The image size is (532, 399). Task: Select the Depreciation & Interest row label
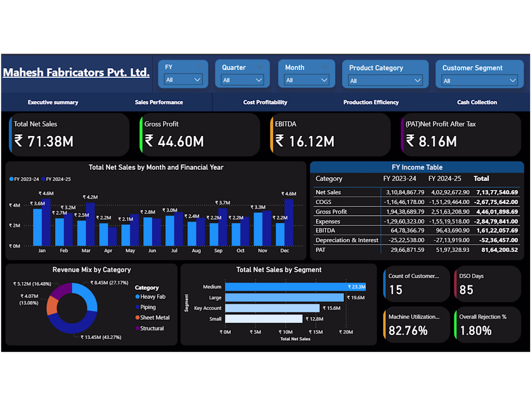tap(347, 240)
